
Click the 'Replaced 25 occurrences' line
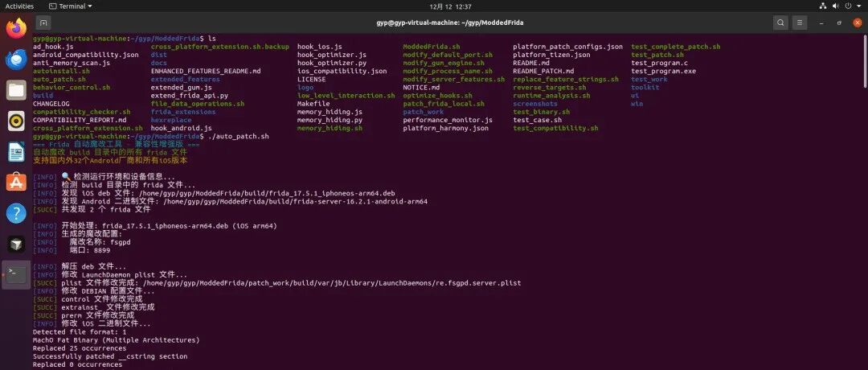(79, 348)
